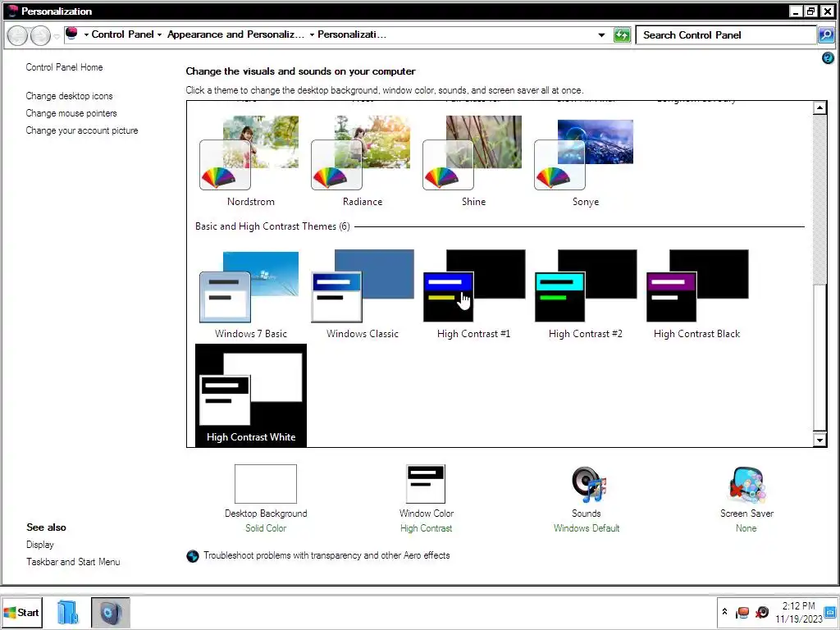
Task: Click Appearance and Personalization breadcrumb
Action: click(235, 34)
